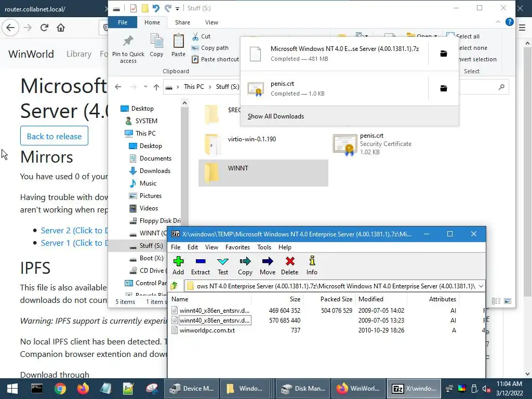This screenshot has height=399, width=532.
Task: Collapse the Explorer ribbon with the chevron
Action: (498, 22)
